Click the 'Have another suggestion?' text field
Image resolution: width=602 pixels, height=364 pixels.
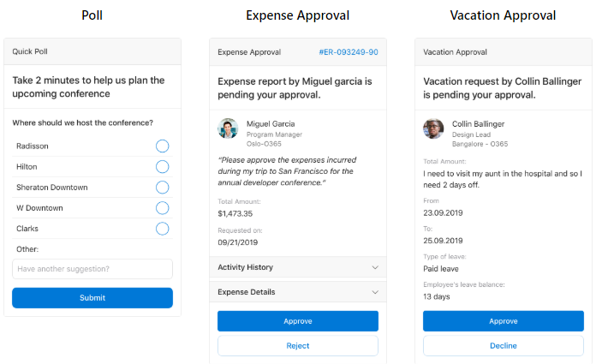92,269
